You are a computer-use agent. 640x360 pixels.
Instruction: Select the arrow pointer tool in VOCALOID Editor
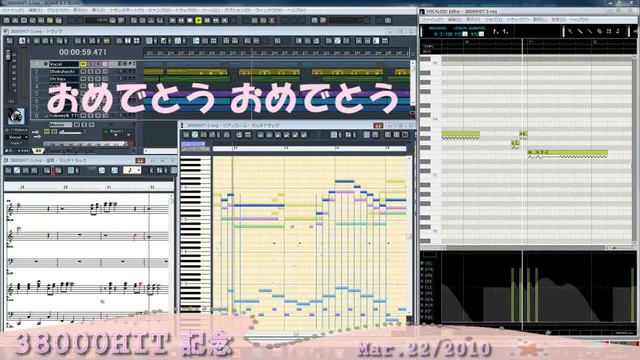click(x=570, y=31)
